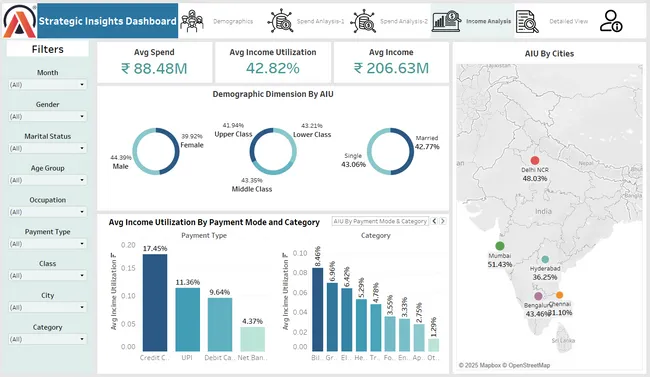Click the Delhi NCR red map marker

(535, 161)
